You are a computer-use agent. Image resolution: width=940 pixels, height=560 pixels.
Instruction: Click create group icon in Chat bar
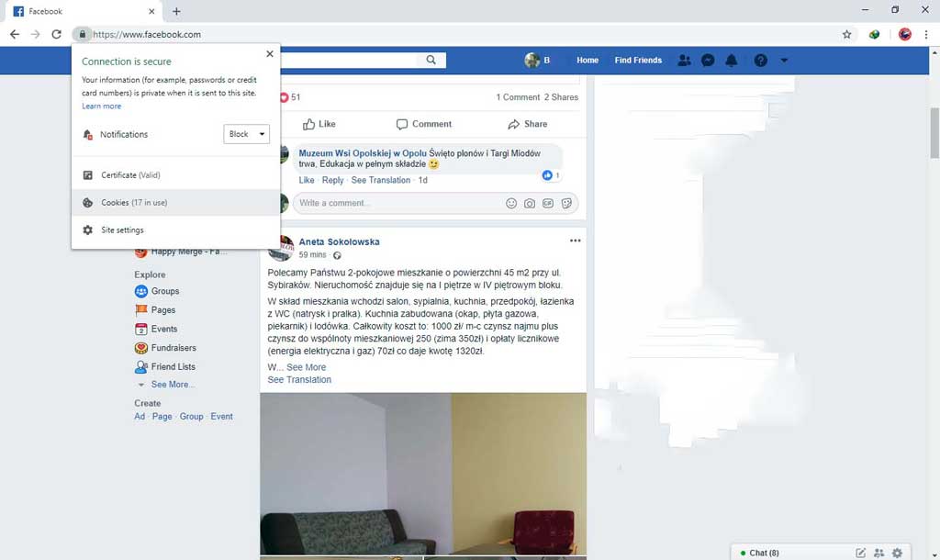(x=878, y=553)
